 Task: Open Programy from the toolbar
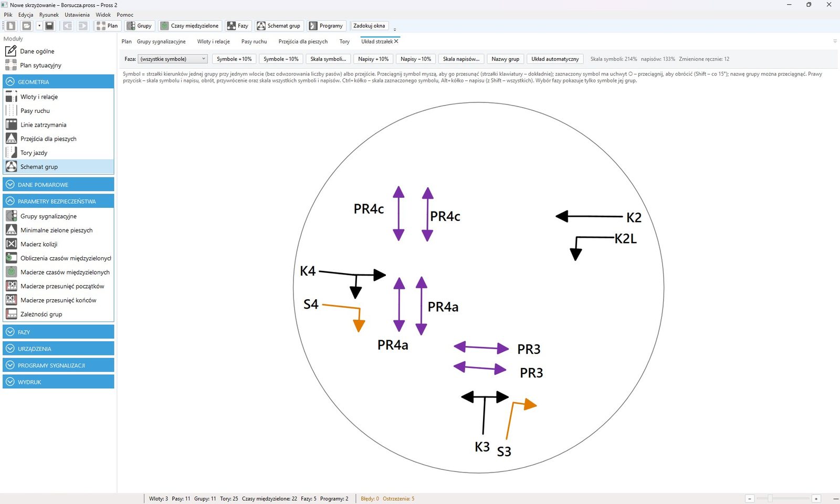point(326,26)
